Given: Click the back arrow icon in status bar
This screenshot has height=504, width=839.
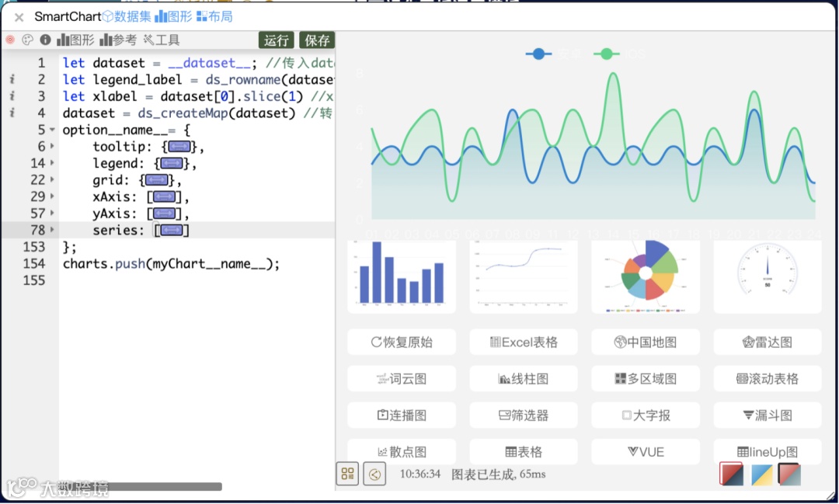Looking at the screenshot, I should [x=374, y=474].
